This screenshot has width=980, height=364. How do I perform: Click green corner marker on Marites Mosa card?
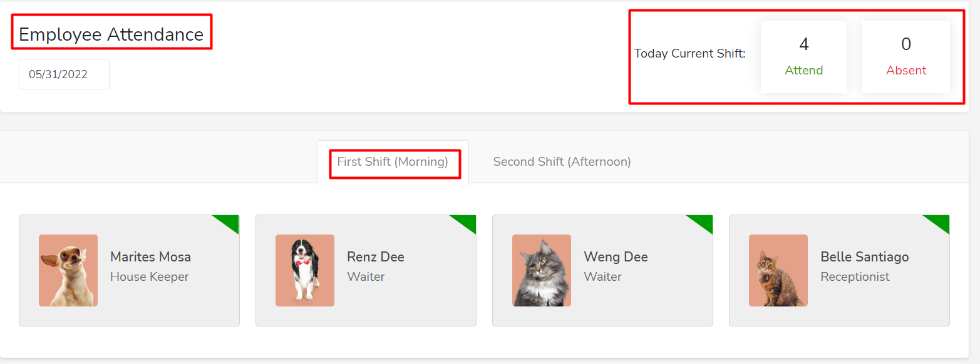coord(229,221)
